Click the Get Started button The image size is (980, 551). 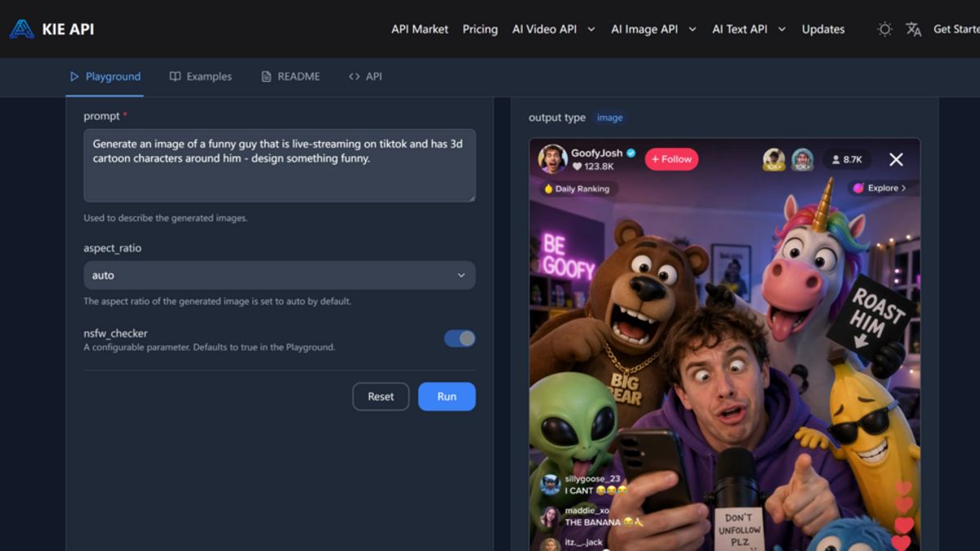click(x=957, y=29)
